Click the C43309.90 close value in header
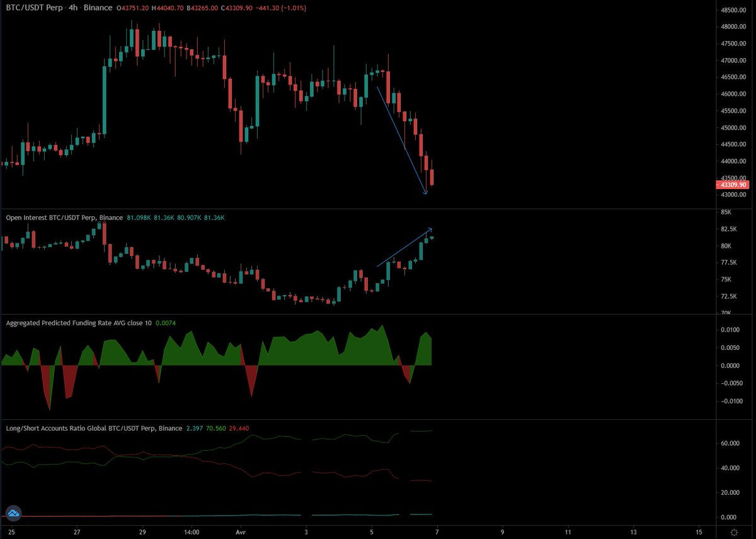This screenshot has height=539, width=756. [x=236, y=7]
